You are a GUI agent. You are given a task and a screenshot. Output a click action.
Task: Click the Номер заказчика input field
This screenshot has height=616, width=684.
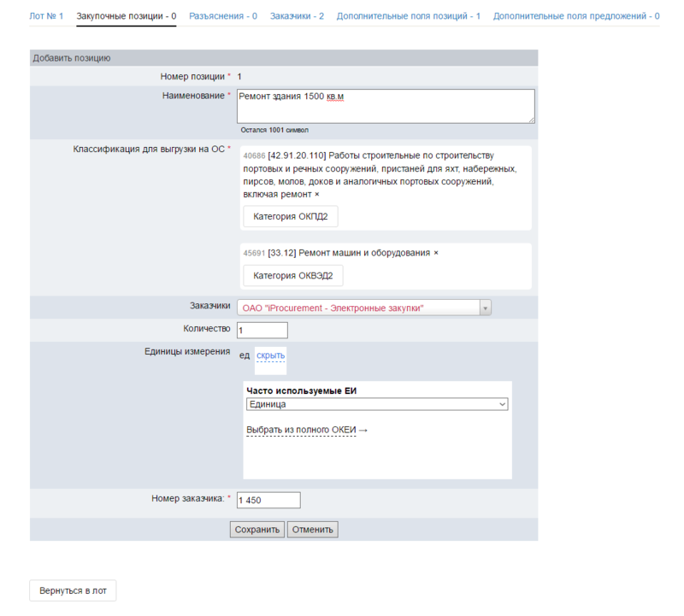coord(268,500)
